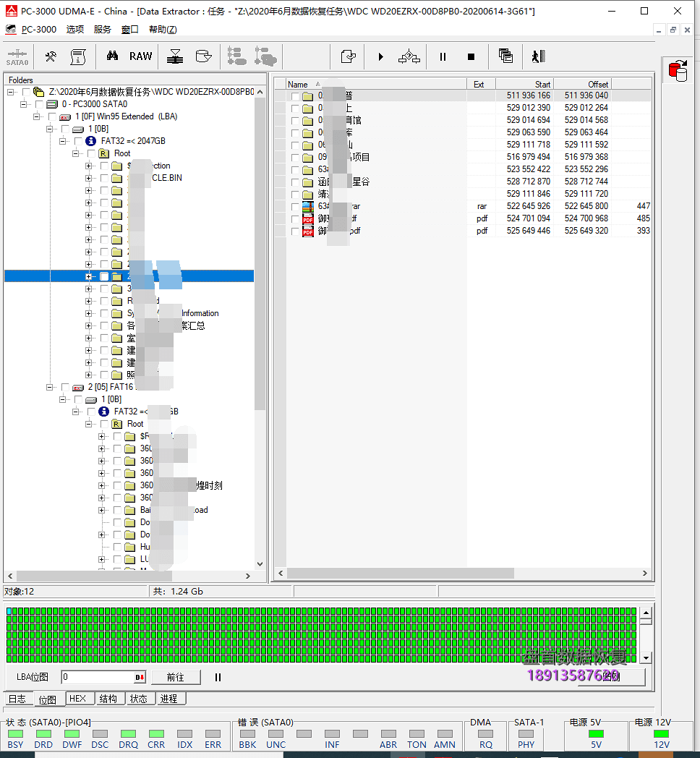
Task: Click the LBA位图 input field
Action: point(98,677)
